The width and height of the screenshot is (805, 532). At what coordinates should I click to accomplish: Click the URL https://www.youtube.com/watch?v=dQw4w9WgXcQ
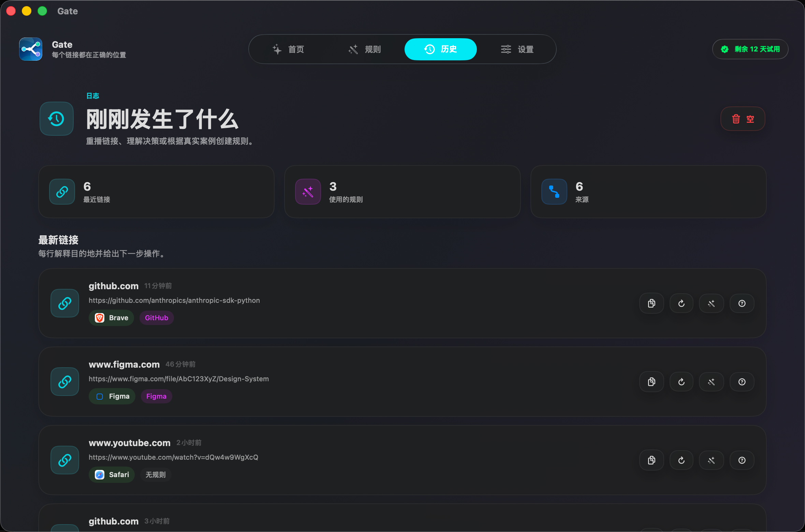174,457
